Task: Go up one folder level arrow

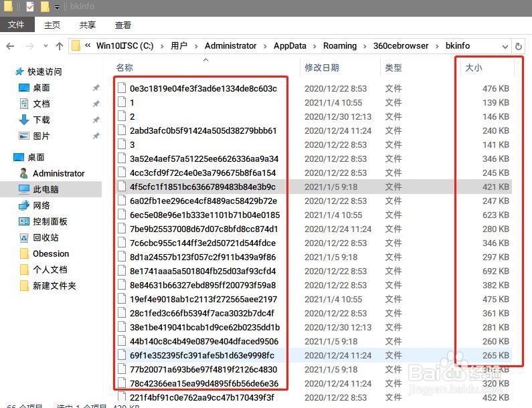Action: [x=60, y=46]
